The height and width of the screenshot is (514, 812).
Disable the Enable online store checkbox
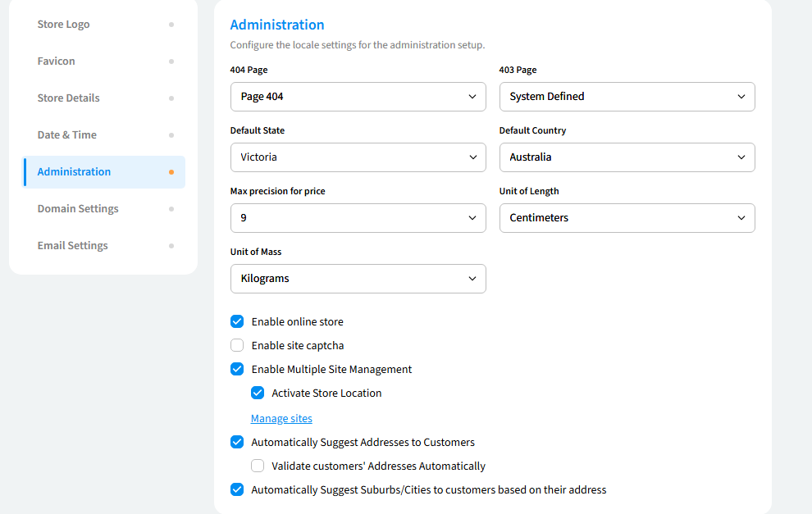(x=237, y=321)
